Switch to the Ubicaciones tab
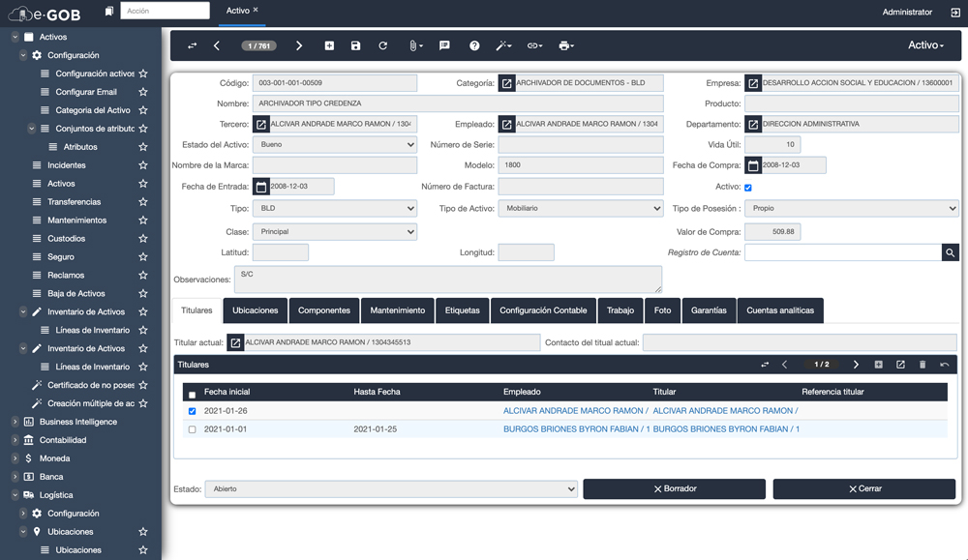968x560 pixels. pyautogui.click(x=256, y=310)
